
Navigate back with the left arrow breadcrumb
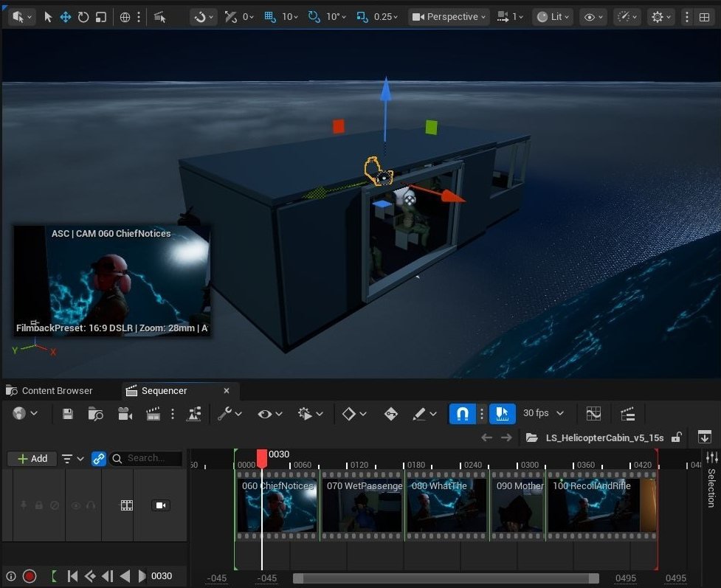tap(486, 437)
